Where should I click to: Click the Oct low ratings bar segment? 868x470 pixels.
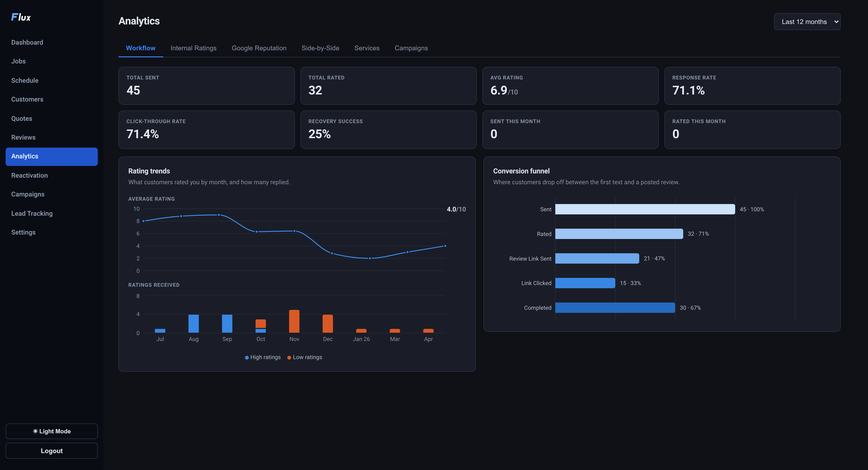pos(261,324)
